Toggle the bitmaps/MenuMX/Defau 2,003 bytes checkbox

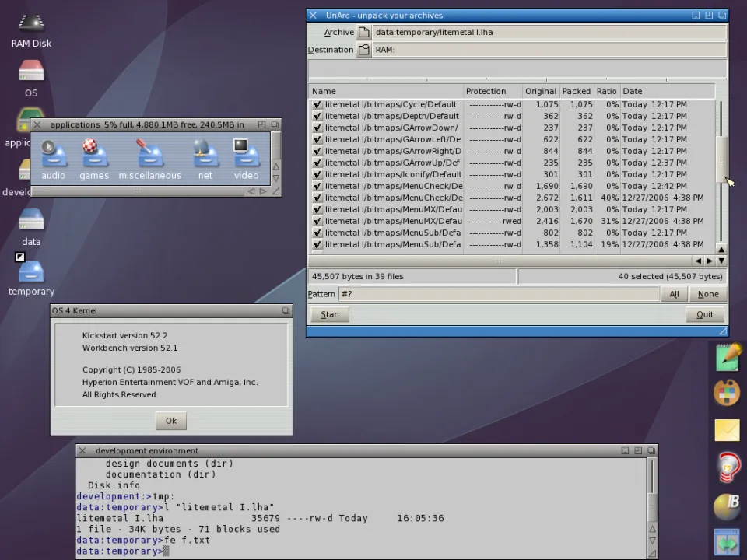coord(317,209)
